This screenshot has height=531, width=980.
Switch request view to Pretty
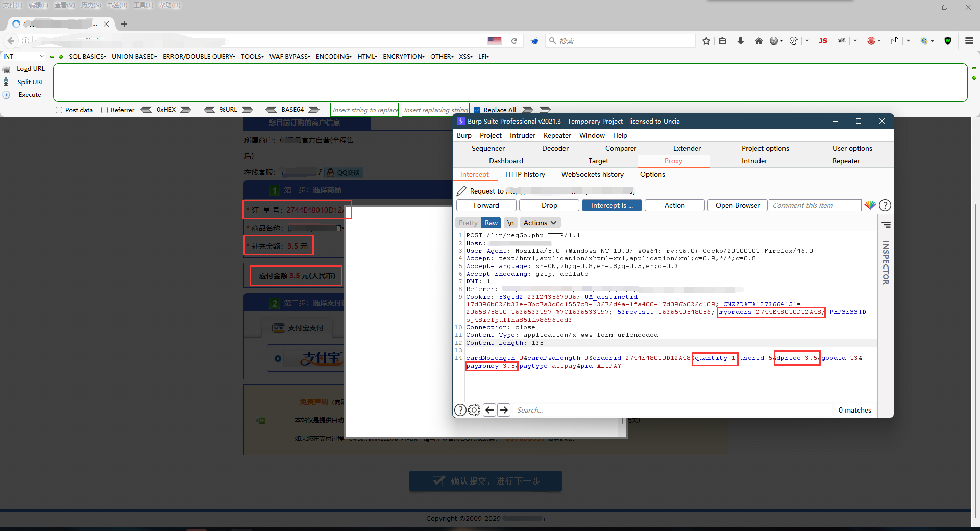468,223
